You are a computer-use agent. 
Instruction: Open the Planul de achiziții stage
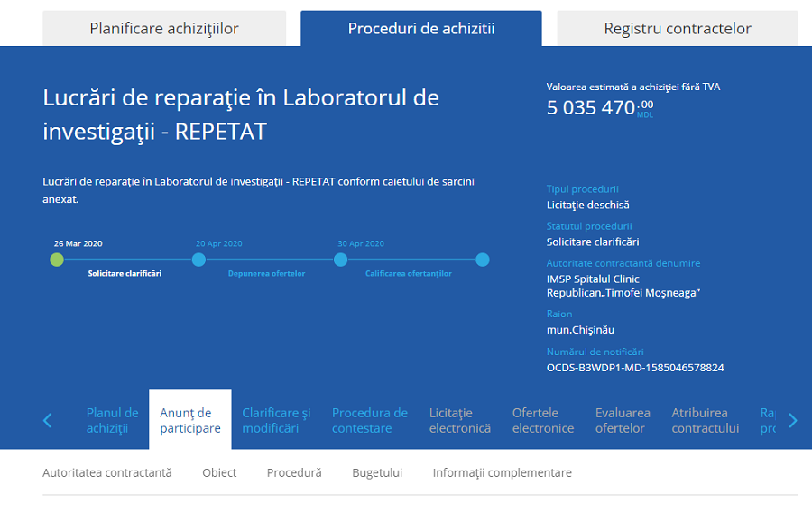point(113,420)
